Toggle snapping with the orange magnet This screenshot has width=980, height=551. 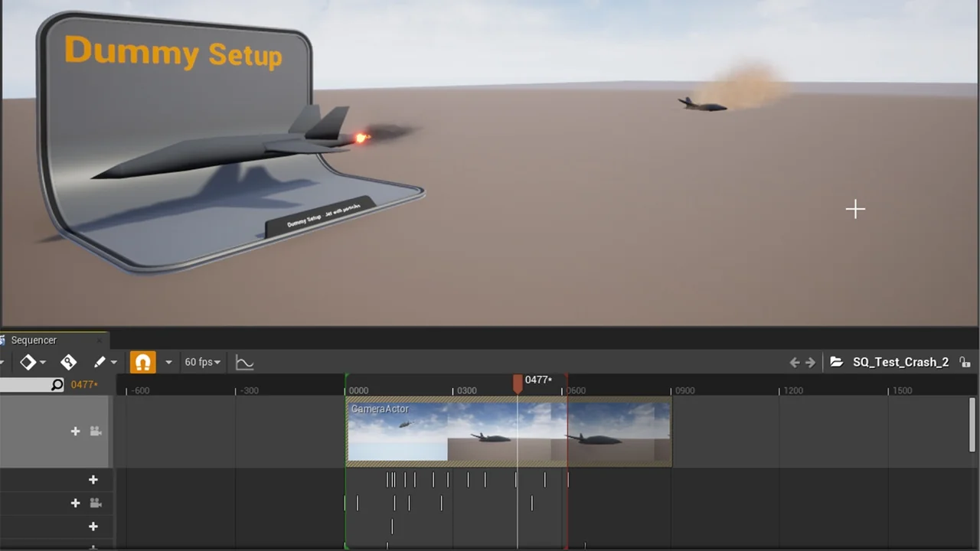(x=142, y=362)
